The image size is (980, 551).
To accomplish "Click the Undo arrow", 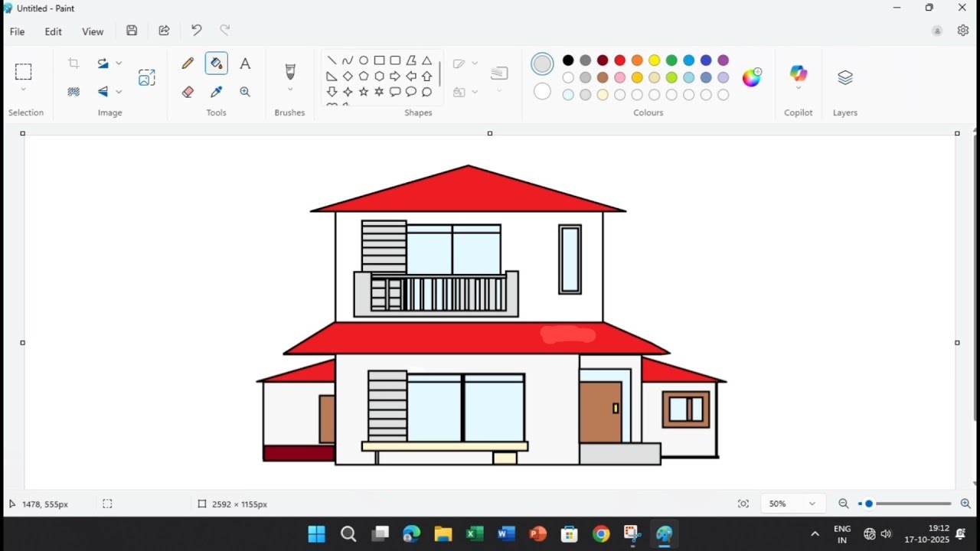I will 196,31.
